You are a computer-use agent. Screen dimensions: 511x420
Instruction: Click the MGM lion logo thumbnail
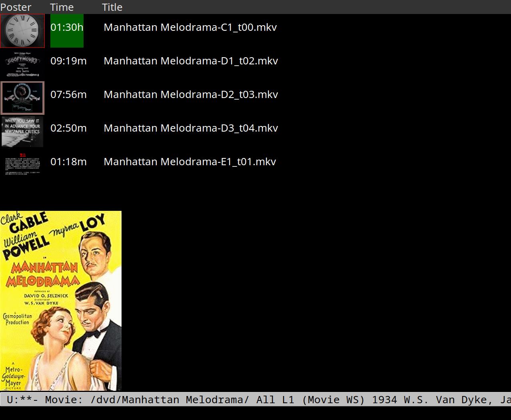pos(22,98)
